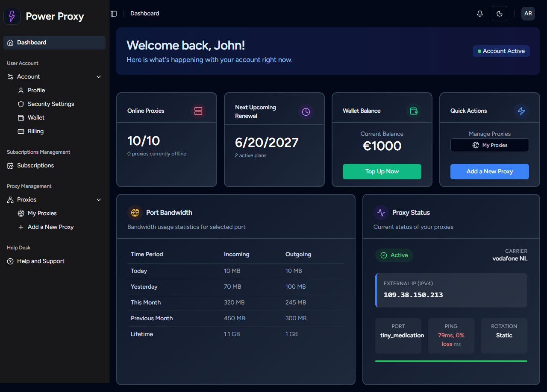
Task: Click the Outgoing column header
Action: point(298,255)
